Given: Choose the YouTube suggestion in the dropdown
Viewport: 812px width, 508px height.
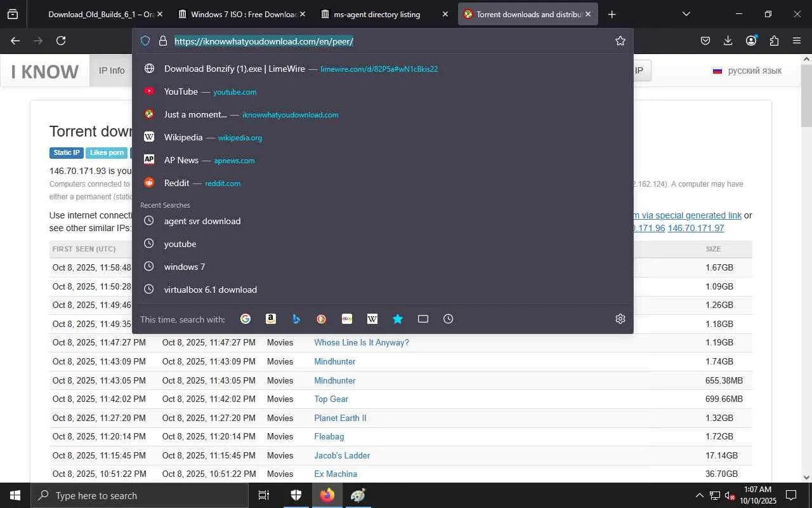Looking at the screenshot, I should 383,91.
